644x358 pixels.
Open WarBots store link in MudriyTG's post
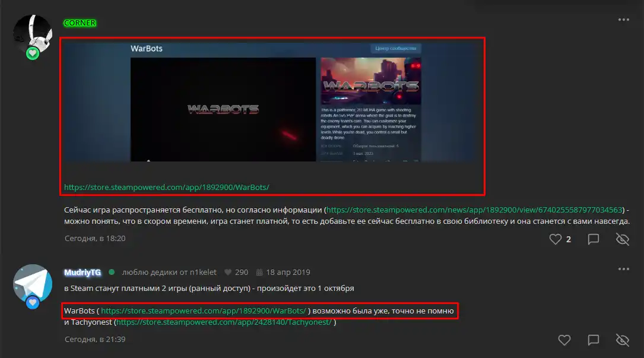pos(204,311)
